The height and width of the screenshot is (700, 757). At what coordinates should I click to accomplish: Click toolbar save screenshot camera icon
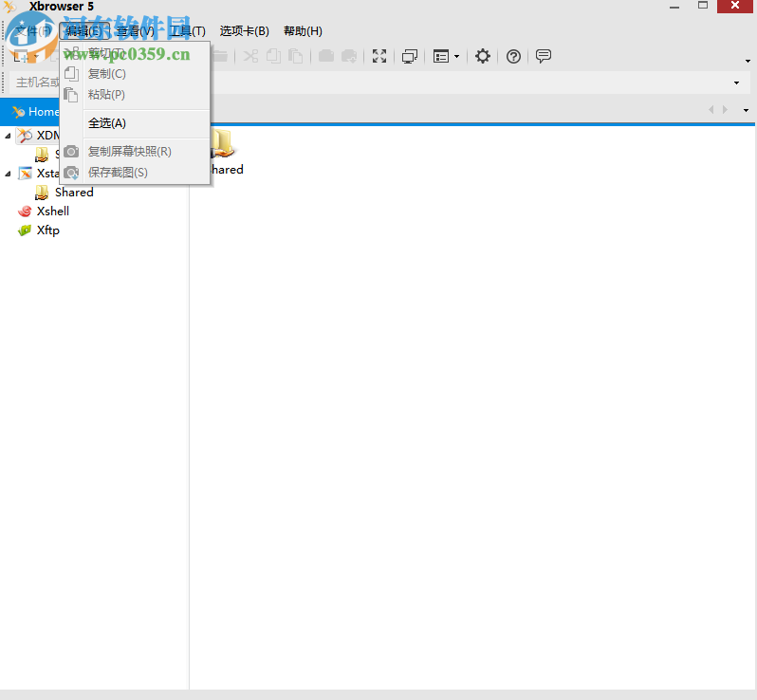click(349, 57)
